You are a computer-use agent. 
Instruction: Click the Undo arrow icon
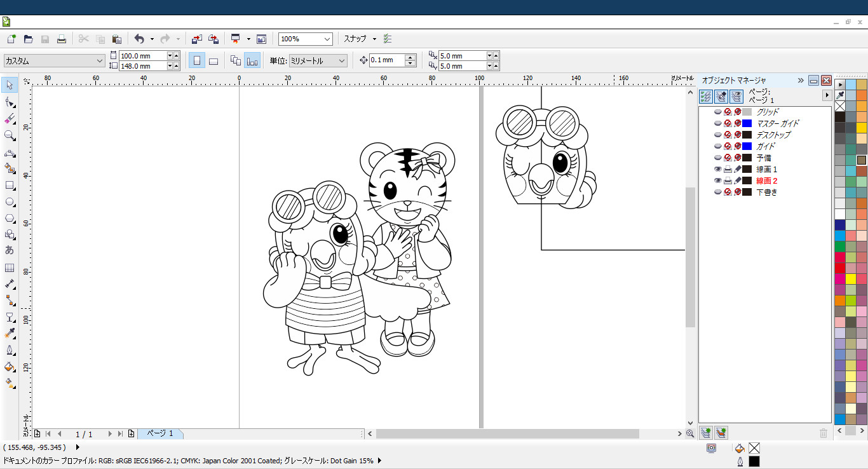[139, 39]
